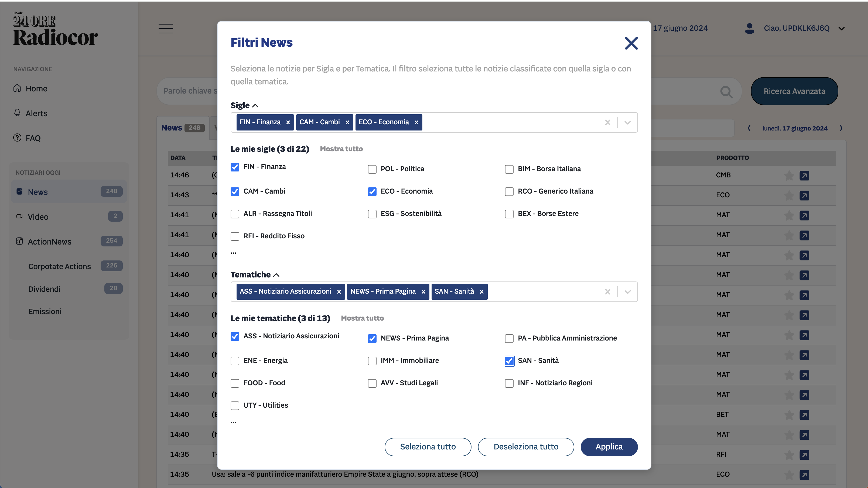
Task: Click the search magnifier icon
Action: pos(726,92)
